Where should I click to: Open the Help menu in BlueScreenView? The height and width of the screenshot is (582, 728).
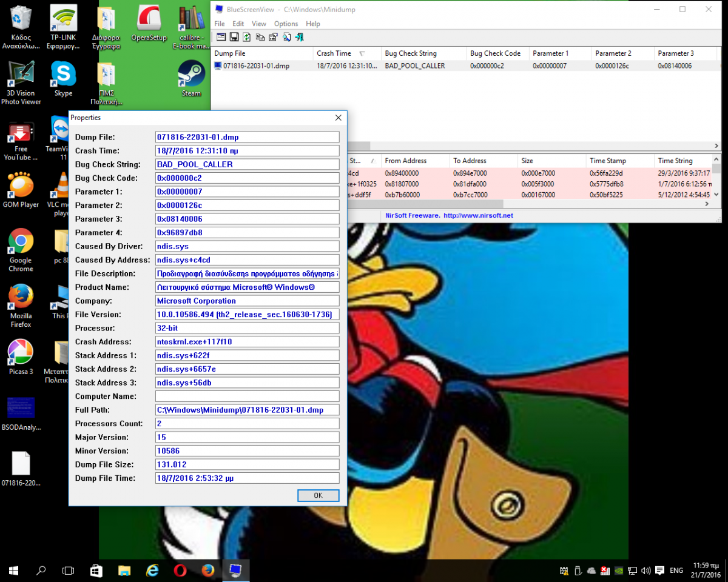click(x=313, y=24)
